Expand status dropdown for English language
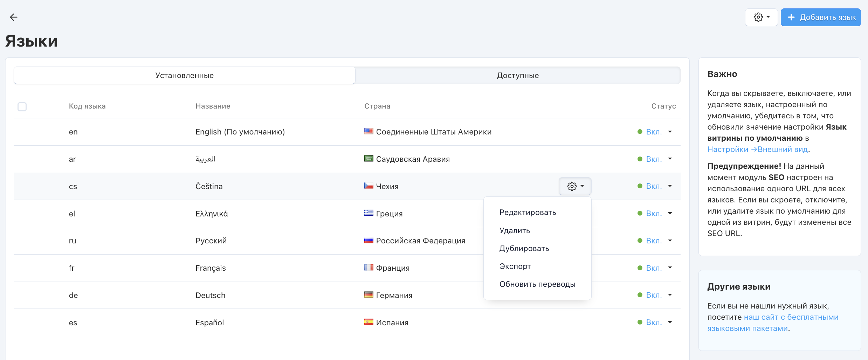This screenshot has height=360, width=868. pyautogui.click(x=669, y=132)
